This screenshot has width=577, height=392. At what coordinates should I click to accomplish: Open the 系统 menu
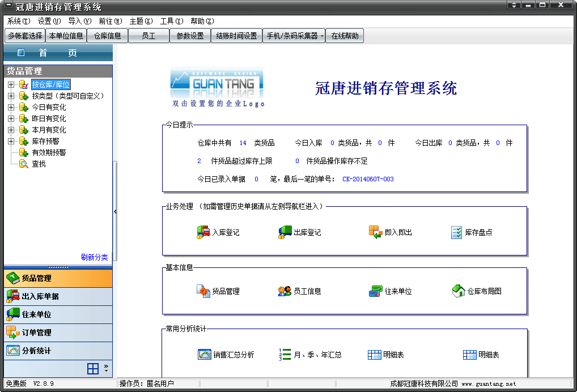[18, 21]
